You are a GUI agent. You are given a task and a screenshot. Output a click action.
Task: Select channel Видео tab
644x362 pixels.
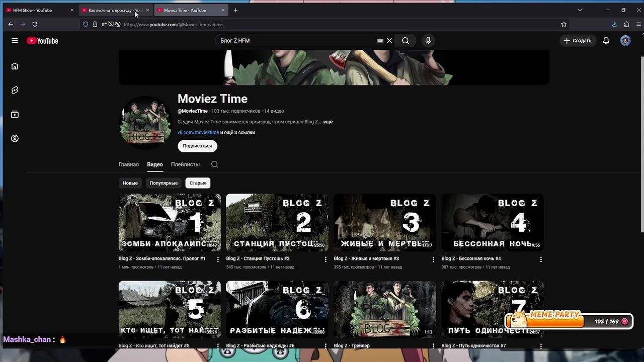(x=155, y=164)
